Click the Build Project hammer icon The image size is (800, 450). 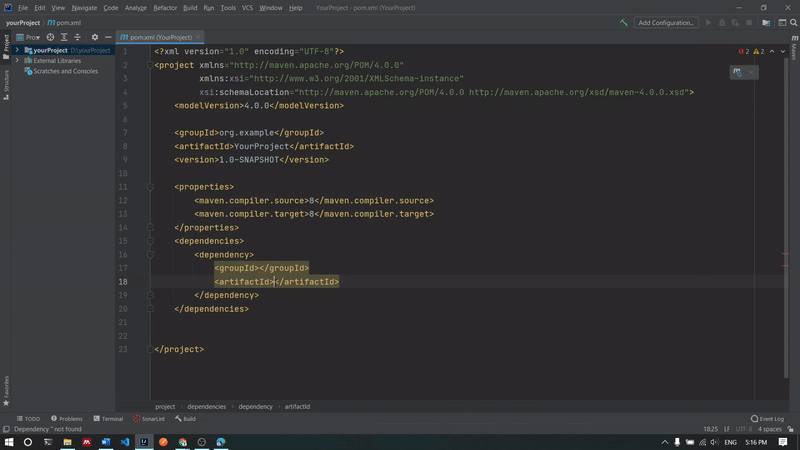pyautogui.click(x=623, y=22)
